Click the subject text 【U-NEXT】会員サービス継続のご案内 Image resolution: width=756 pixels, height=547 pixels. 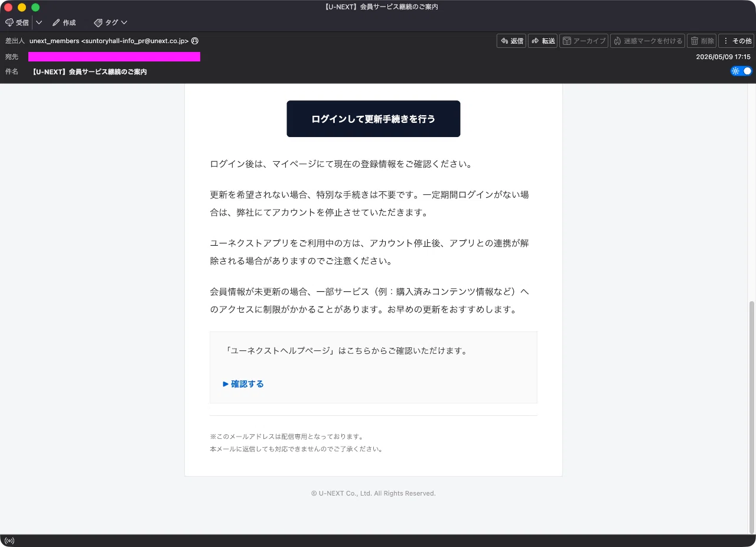pyautogui.click(x=90, y=71)
